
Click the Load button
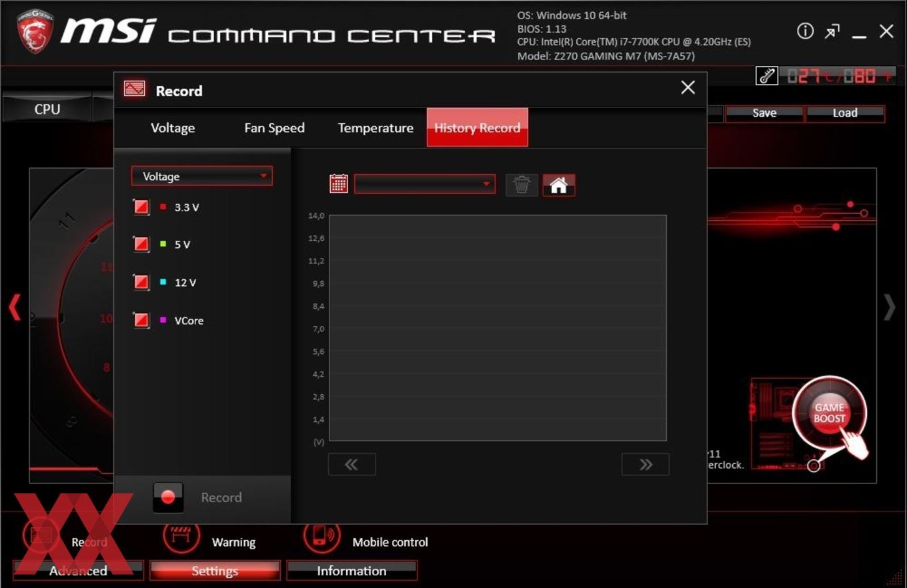coord(845,113)
